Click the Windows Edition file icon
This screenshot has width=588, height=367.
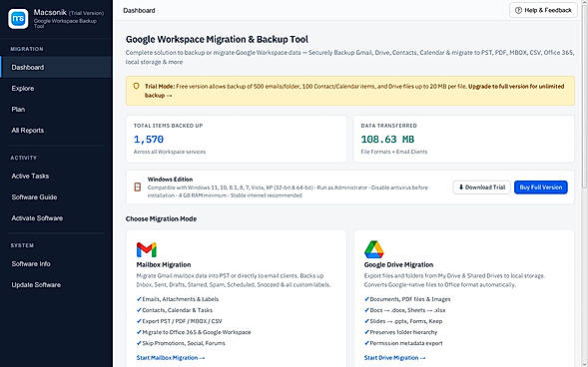138,186
